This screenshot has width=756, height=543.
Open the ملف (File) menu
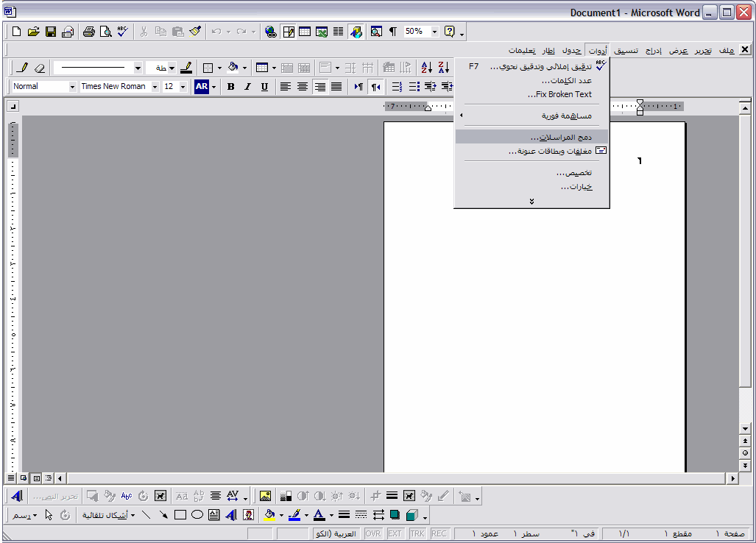(x=726, y=50)
